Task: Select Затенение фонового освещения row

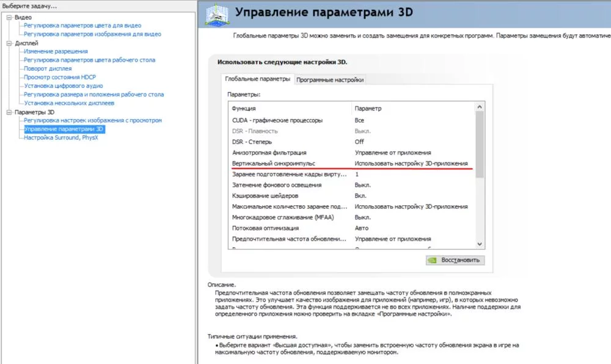Action: (x=352, y=185)
